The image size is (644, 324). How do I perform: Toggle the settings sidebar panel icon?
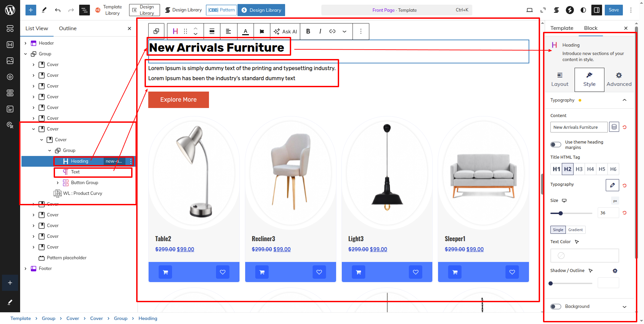click(597, 10)
